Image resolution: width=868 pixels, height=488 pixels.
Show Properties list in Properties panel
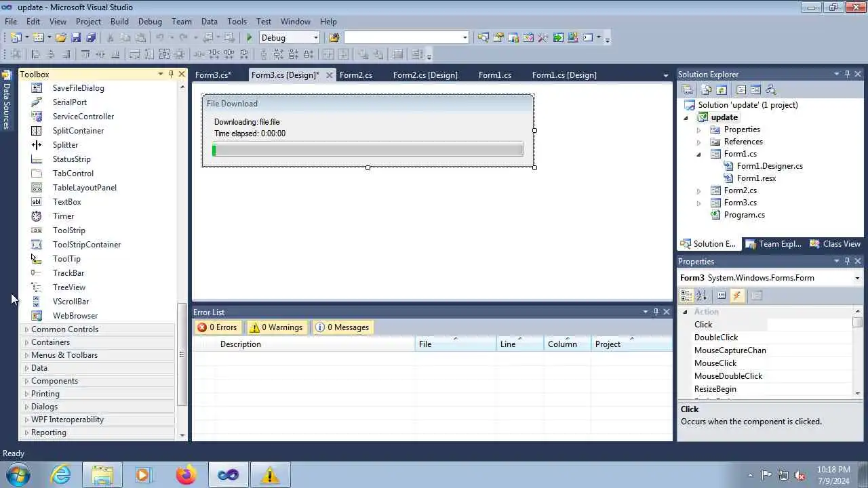722,296
